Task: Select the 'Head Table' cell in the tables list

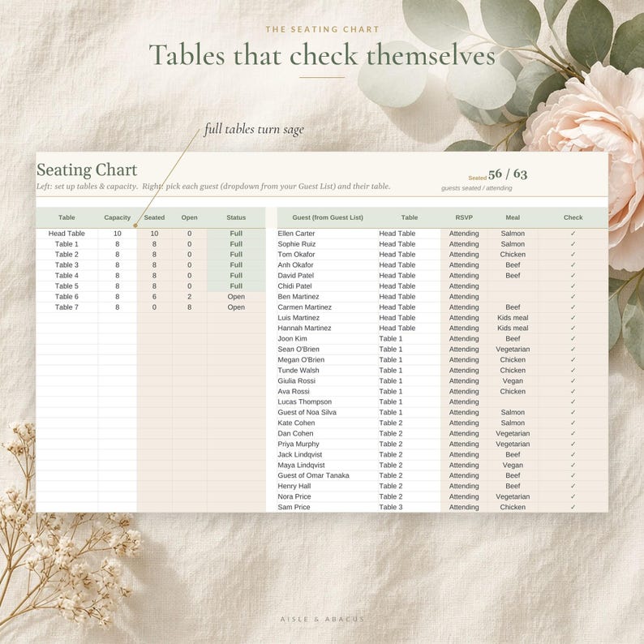Action: (67, 234)
